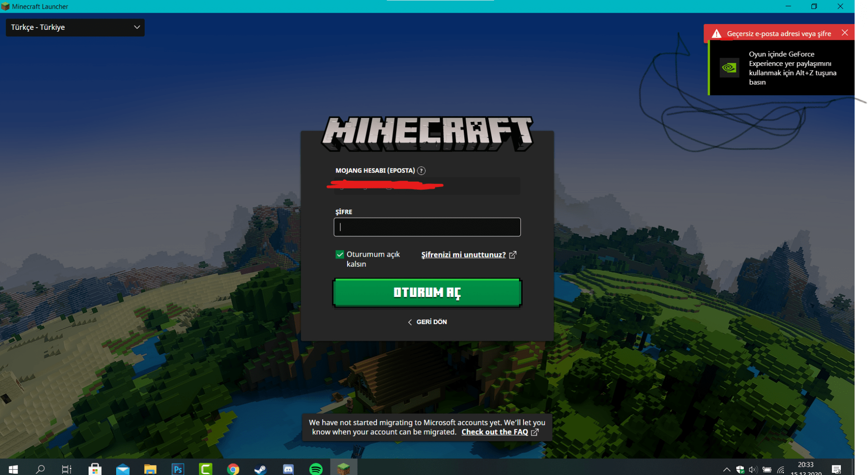The image size is (868, 475).
Task: Restore down the Minecraft Launcher window
Action: click(814, 6)
